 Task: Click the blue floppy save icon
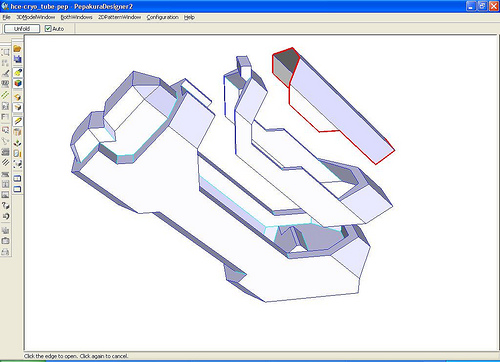pyautogui.click(x=17, y=59)
